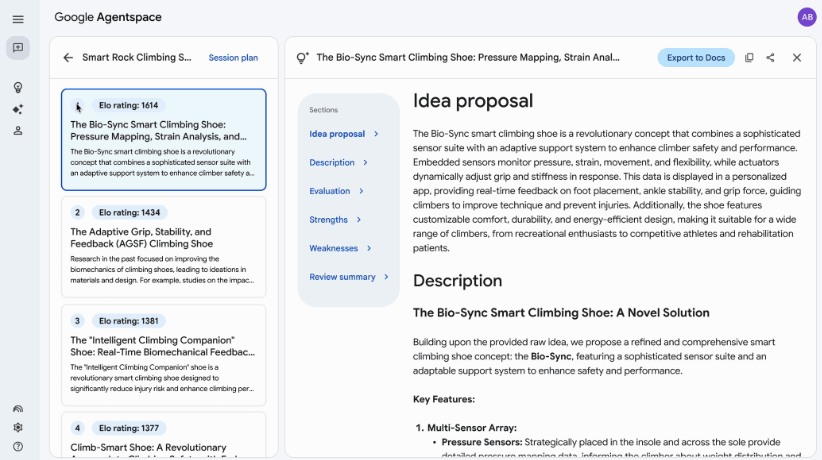Click the chevron next to Evaluation
The height and width of the screenshot is (460, 822).
[x=361, y=191]
